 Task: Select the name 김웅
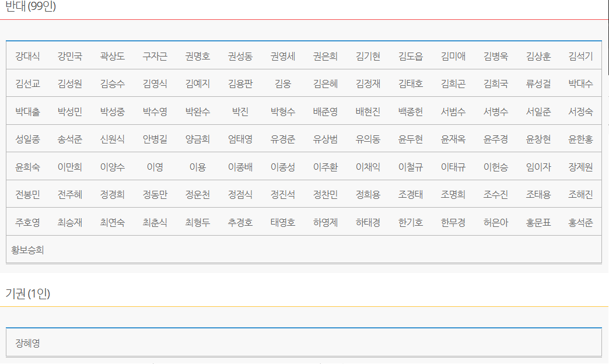tap(283, 83)
